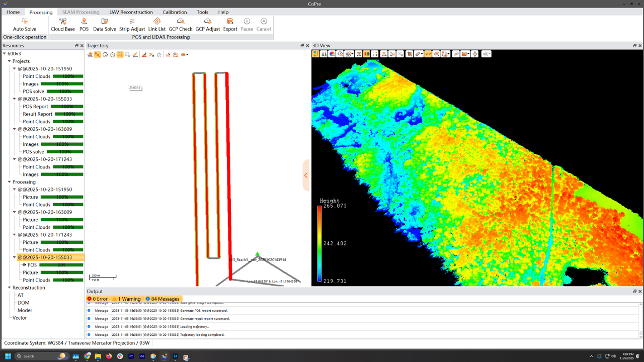Toggle the 0 Error filter
Screen dimensions: 644x362
point(98,299)
